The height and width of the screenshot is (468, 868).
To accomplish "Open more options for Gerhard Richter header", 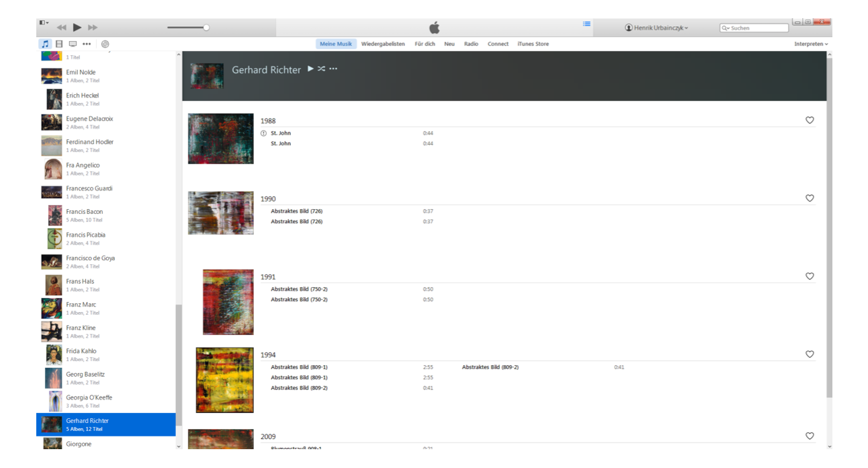I will [x=333, y=69].
